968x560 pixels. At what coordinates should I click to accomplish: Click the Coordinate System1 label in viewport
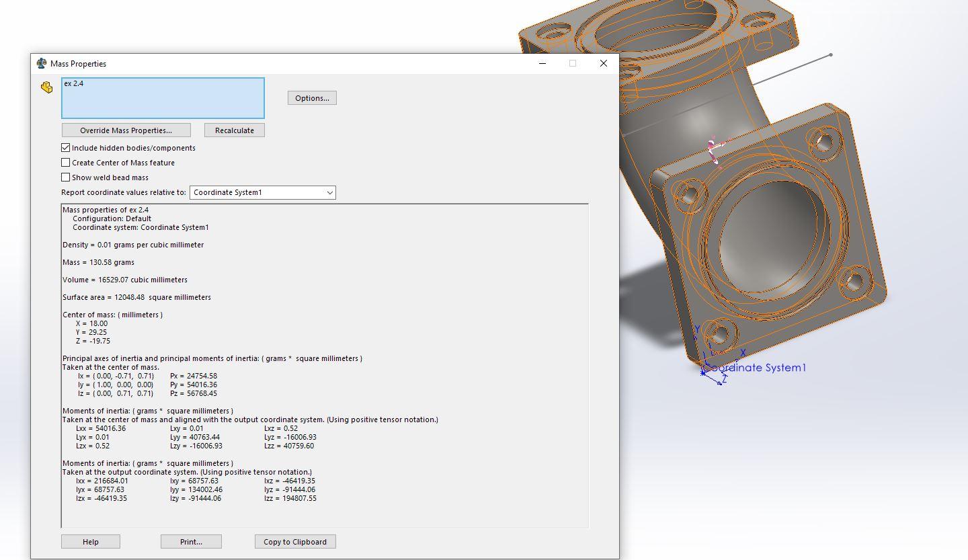coord(754,368)
